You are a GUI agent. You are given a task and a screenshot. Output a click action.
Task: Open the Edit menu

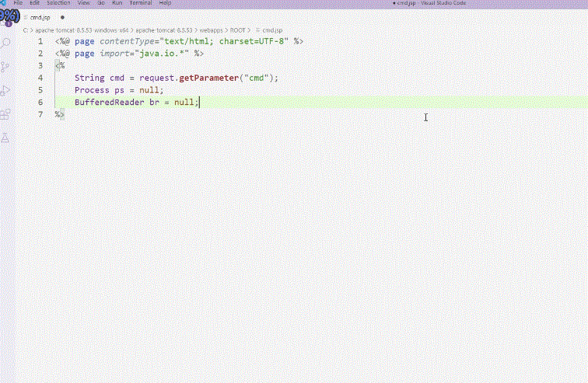[x=34, y=2]
